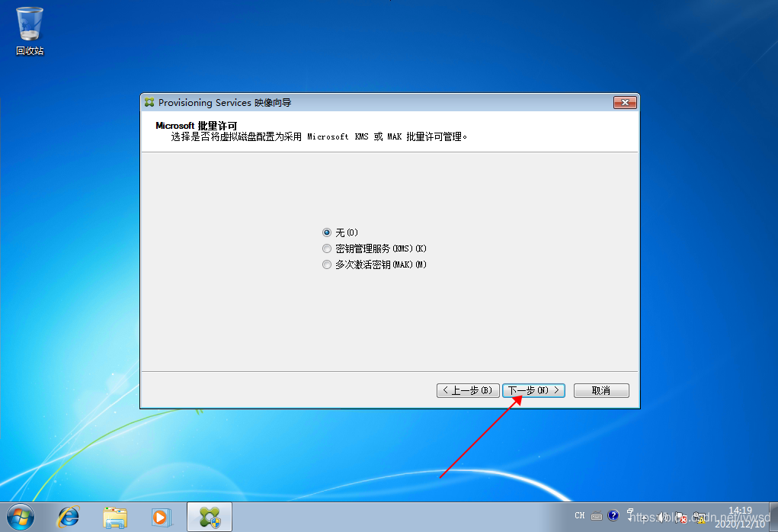
Task: Click the 下一步(N) button
Action: click(x=533, y=390)
